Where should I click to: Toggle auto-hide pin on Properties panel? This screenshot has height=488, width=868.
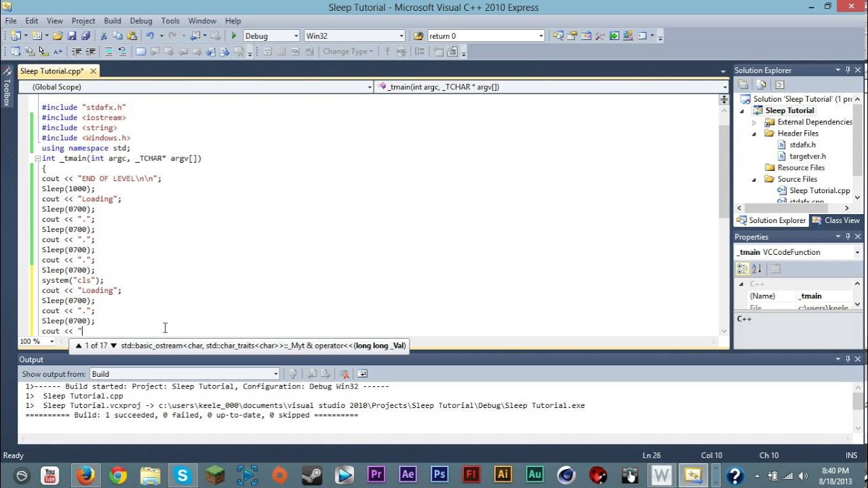point(848,237)
